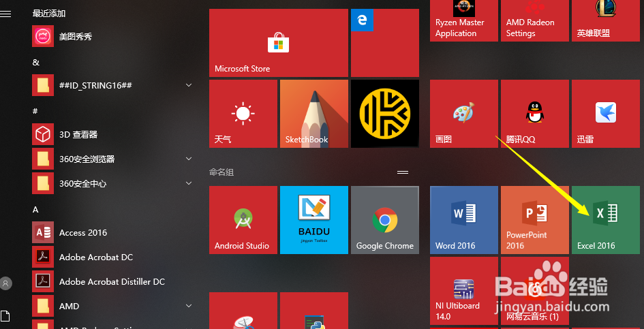Image resolution: width=644 pixels, height=329 pixels.
Task: Expand the 360安全中心 folder
Action: coord(113,184)
